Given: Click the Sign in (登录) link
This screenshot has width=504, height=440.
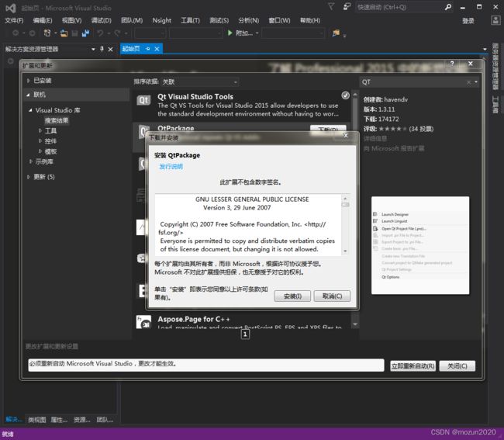Looking at the screenshot, I should [468, 21].
